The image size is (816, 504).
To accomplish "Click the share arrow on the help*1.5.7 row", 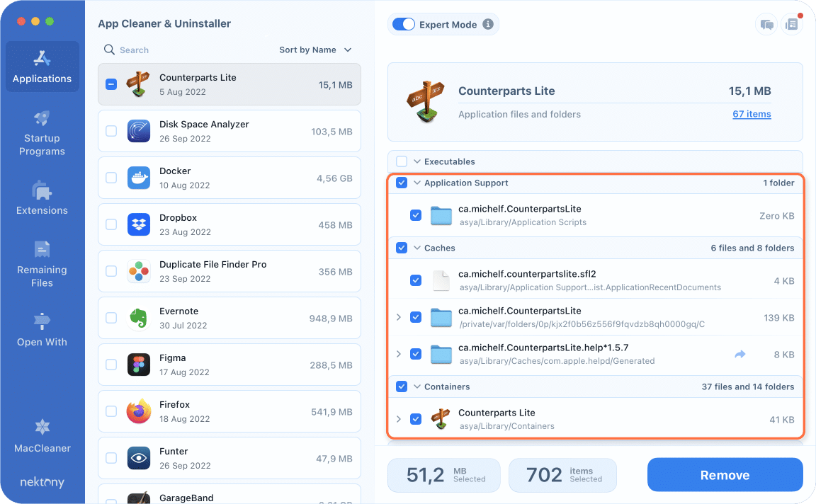I will pos(740,354).
